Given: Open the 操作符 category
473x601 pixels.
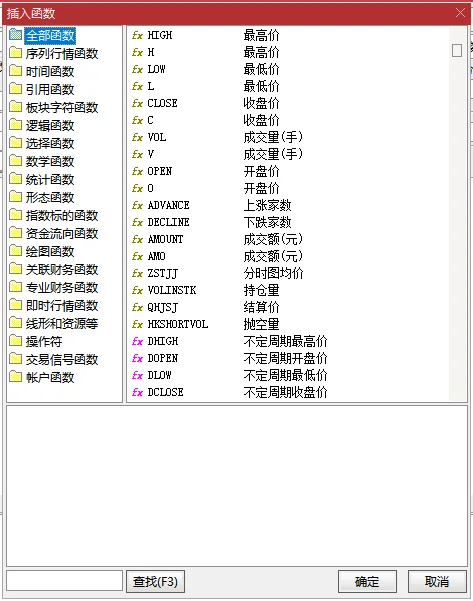Looking at the screenshot, I should 44,342.
